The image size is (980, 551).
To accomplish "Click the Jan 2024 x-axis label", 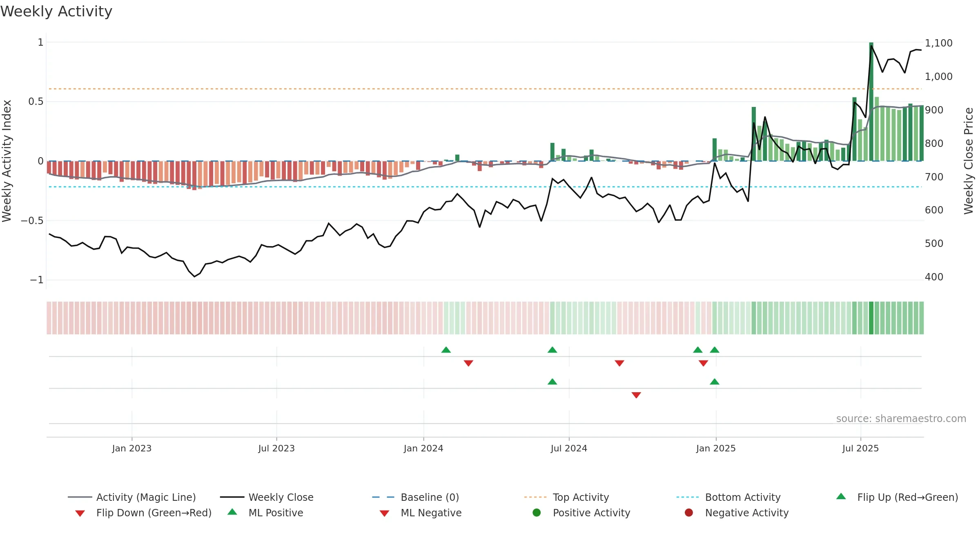I will 423,448.
